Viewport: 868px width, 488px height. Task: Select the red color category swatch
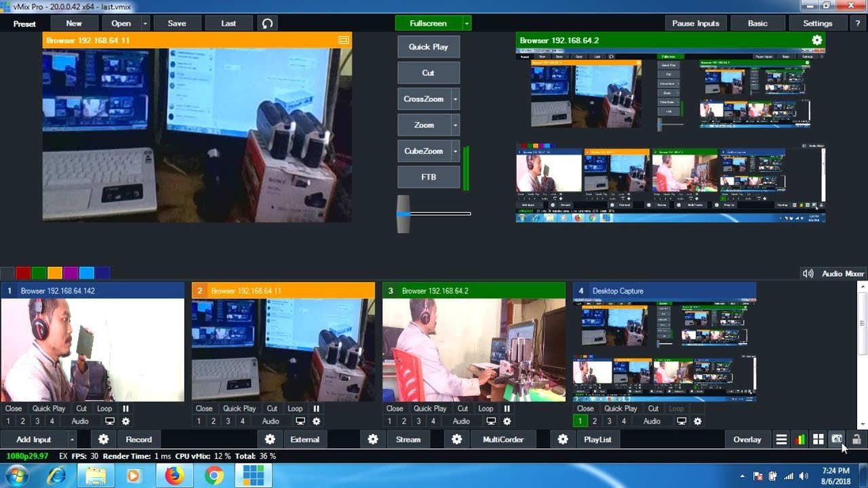(x=23, y=273)
